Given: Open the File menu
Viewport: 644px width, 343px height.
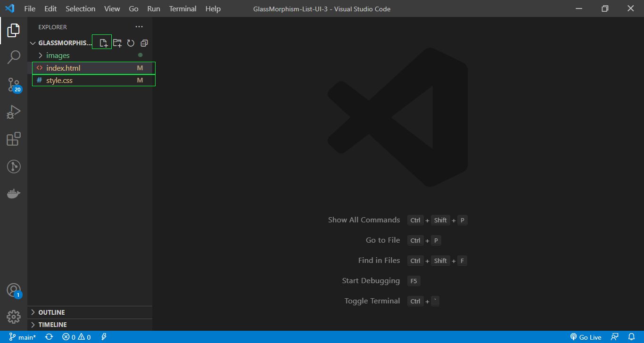Looking at the screenshot, I should 30,8.
